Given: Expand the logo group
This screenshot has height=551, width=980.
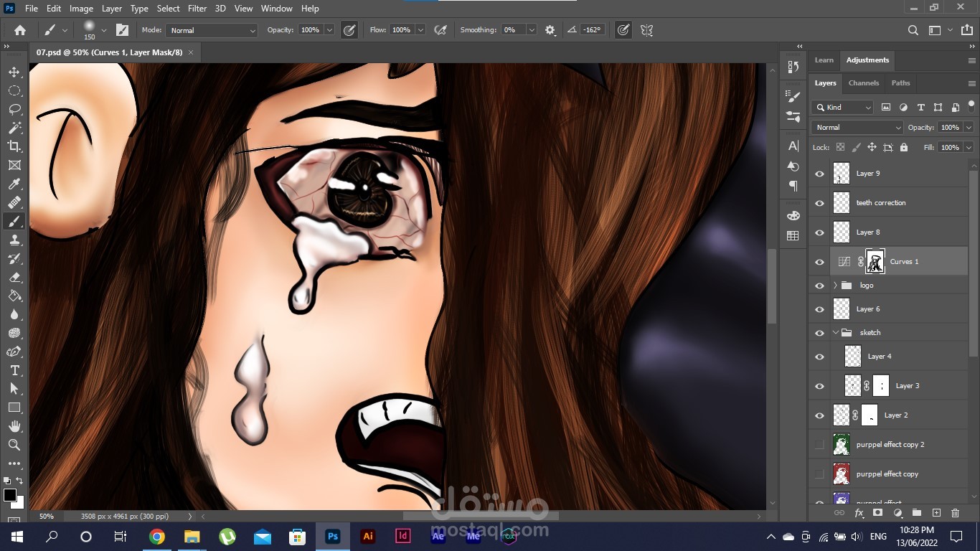Looking at the screenshot, I should click(x=835, y=286).
